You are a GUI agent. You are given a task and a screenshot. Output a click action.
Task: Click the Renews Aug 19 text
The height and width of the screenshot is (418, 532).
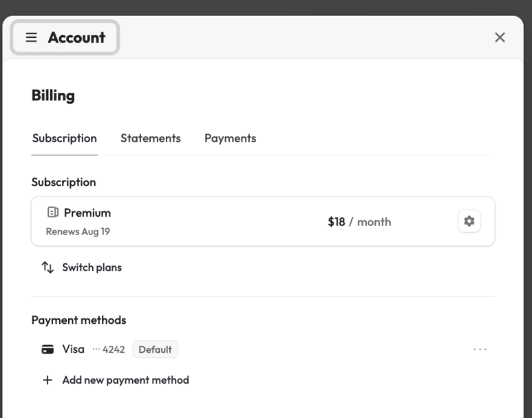[78, 232]
